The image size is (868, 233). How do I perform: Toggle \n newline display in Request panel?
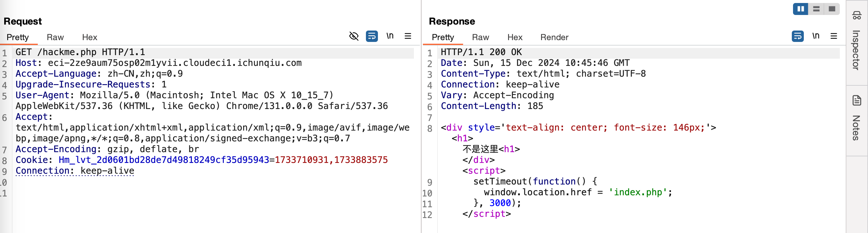click(x=390, y=36)
